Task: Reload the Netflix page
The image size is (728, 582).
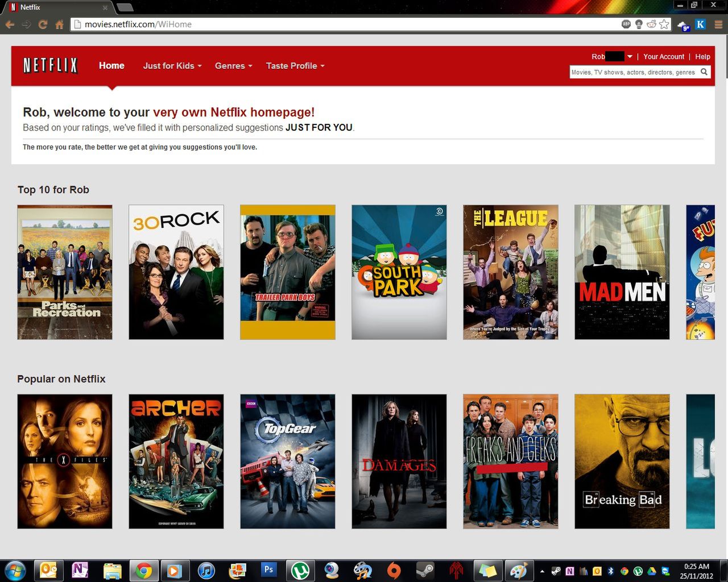Action: (x=43, y=24)
